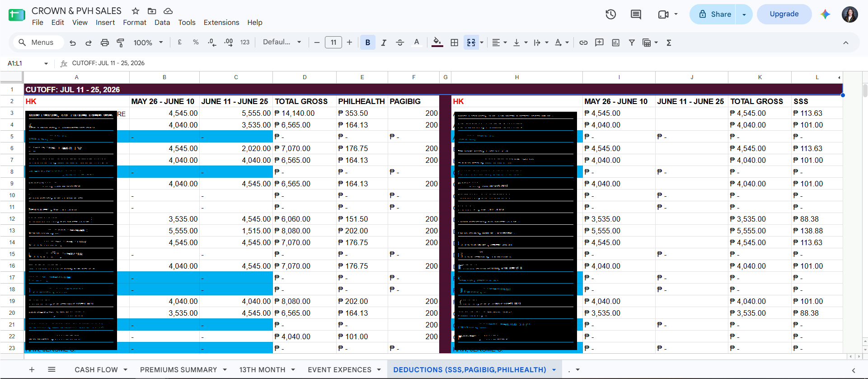Increase decimal places
Viewport: 868px width, 379px height.
(x=229, y=43)
